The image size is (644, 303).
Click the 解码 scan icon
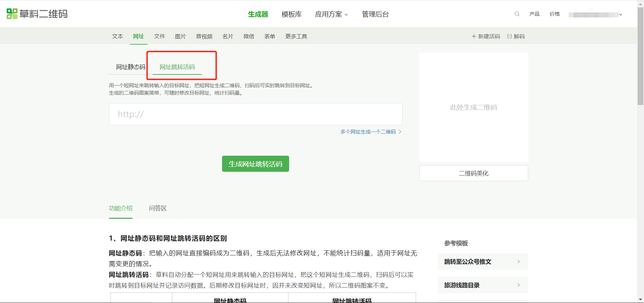[x=509, y=36]
